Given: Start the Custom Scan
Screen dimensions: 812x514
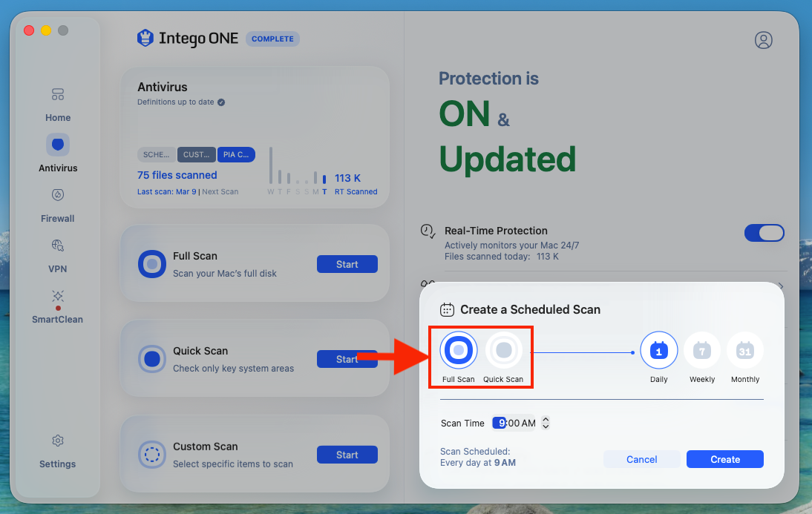Looking at the screenshot, I should (x=347, y=455).
